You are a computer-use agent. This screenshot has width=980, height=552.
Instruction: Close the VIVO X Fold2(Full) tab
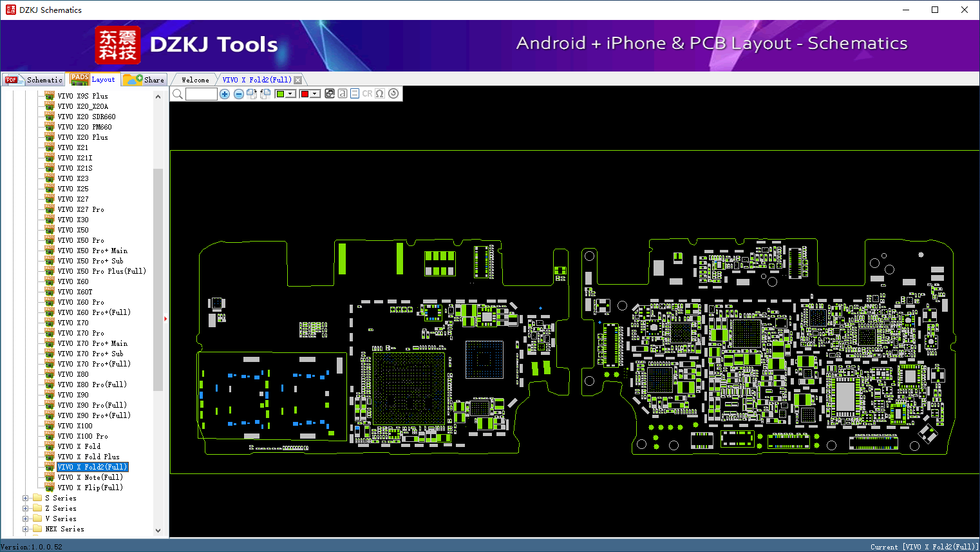click(297, 80)
